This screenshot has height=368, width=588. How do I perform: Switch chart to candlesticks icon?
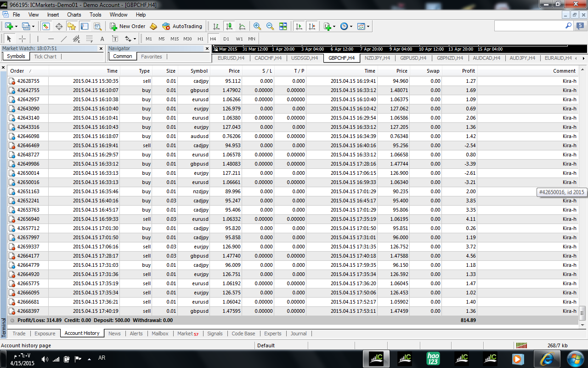point(229,26)
